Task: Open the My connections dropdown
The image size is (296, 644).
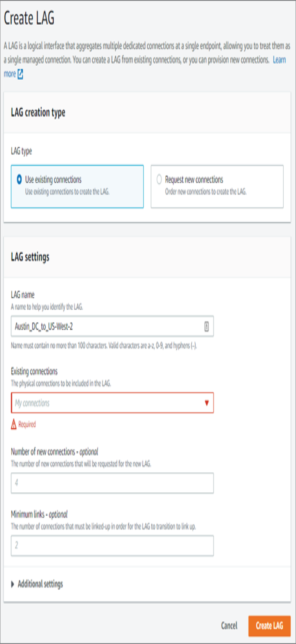Action: [x=112, y=403]
